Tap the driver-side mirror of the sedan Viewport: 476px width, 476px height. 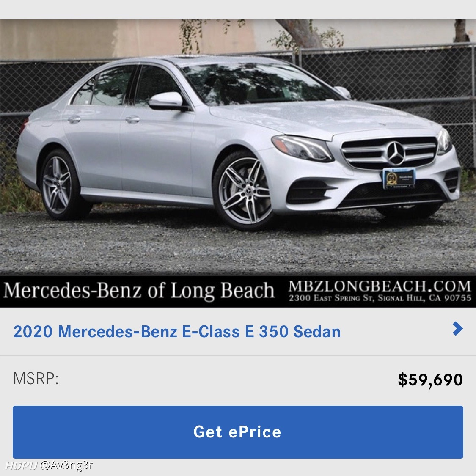[166, 101]
